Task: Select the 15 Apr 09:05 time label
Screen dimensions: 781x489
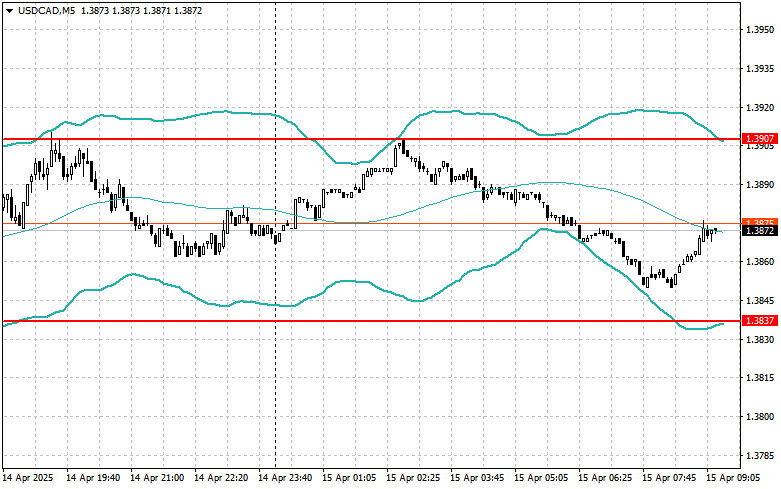Action: coord(733,478)
